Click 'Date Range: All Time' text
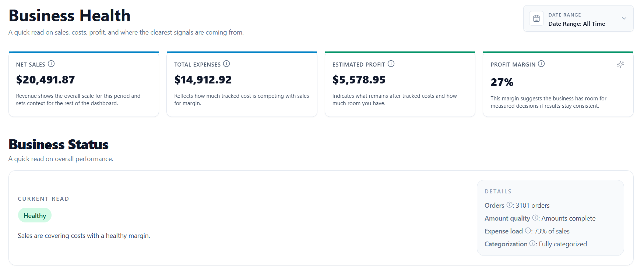 click(577, 24)
